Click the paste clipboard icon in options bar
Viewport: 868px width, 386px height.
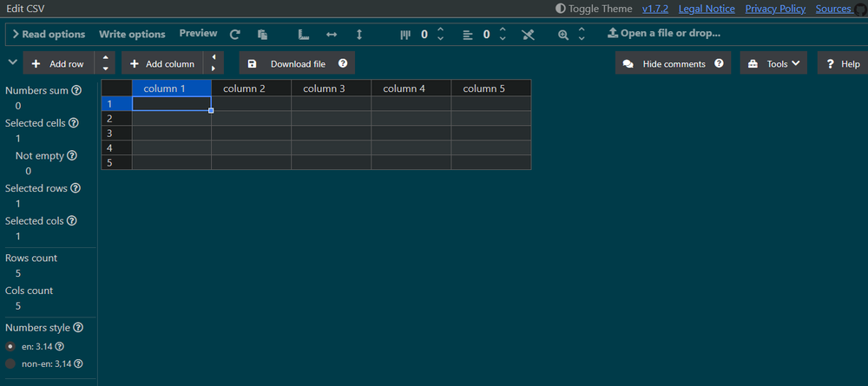262,35
